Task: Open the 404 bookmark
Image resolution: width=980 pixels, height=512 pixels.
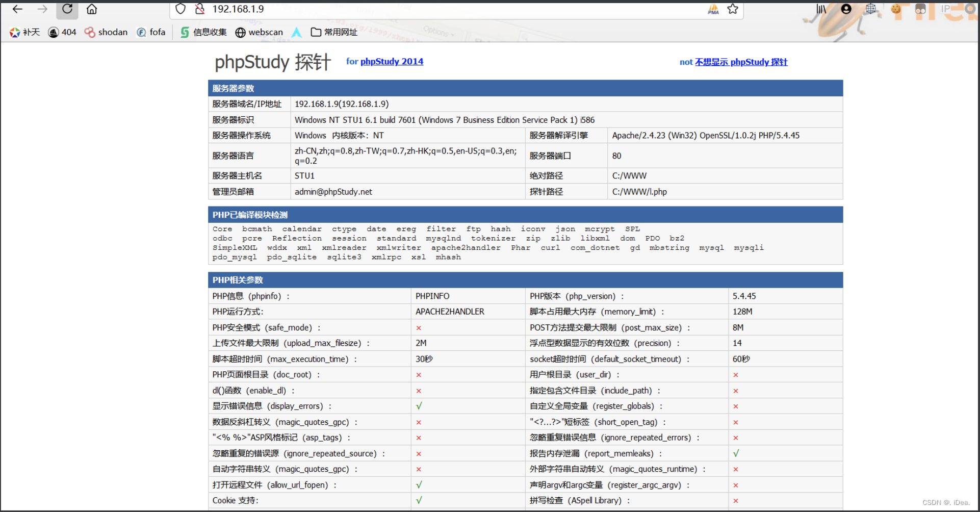Action: tap(62, 32)
